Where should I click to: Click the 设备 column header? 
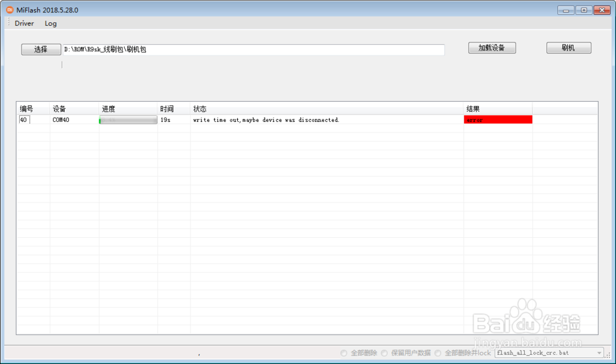click(x=74, y=109)
